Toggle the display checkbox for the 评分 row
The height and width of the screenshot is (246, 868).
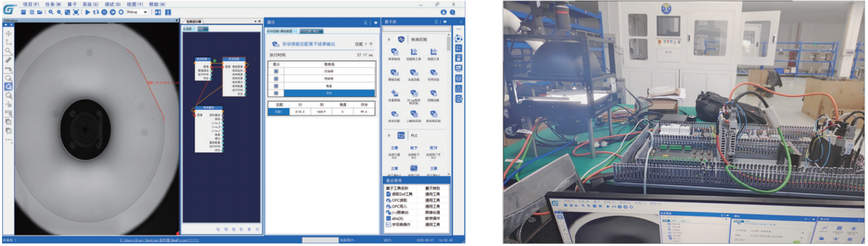point(276,93)
